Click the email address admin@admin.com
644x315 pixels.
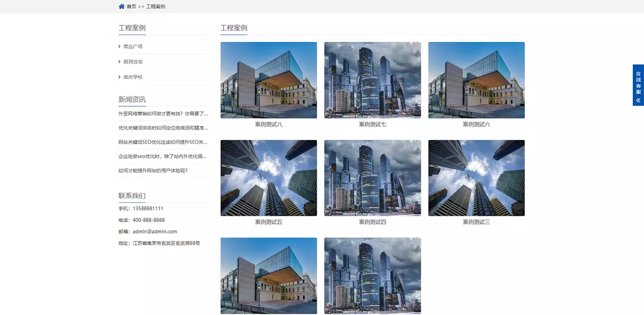pos(155,231)
